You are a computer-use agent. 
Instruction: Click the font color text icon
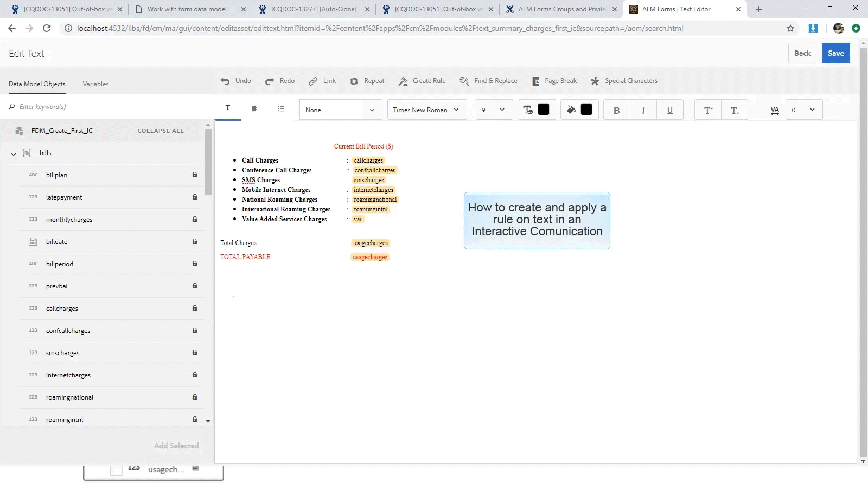pos(528,110)
